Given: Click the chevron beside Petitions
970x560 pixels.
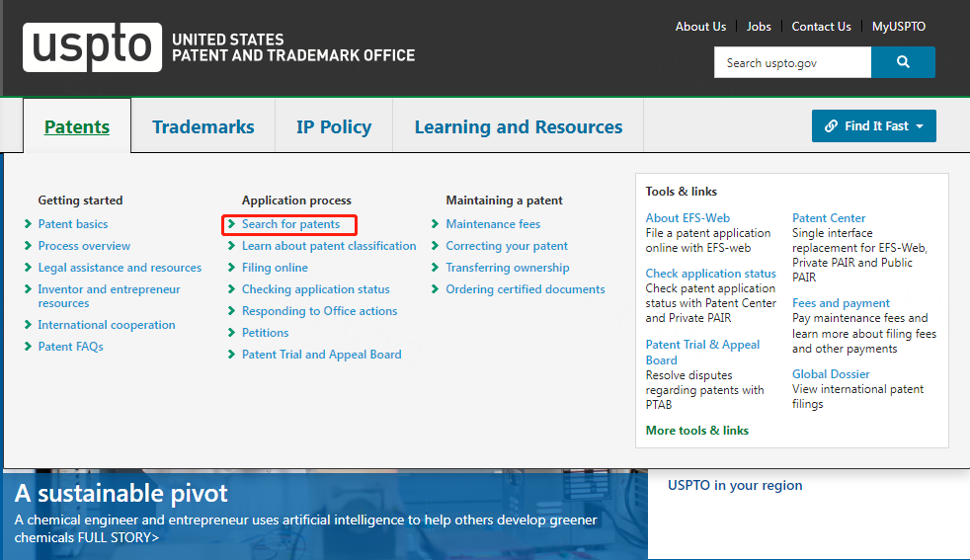Looking at the screenshot, I should [231, 332].
